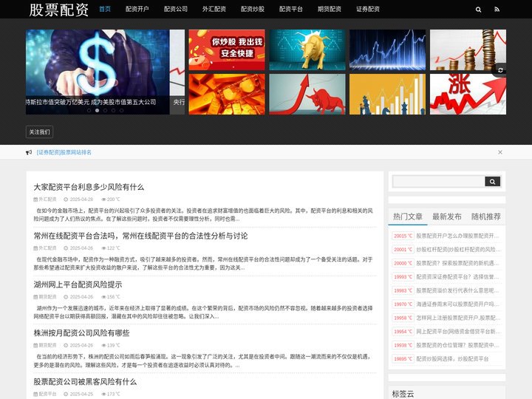The width and height of the screenshot is (532, 399).
Task: Open the search icon in header
Action: [478, 10]
